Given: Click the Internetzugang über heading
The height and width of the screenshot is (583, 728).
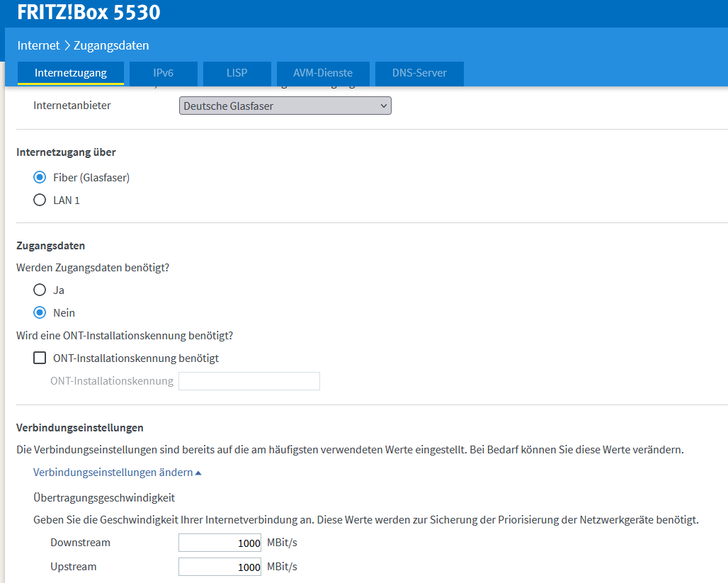Looking at the screenshot, I should (66, 152).
